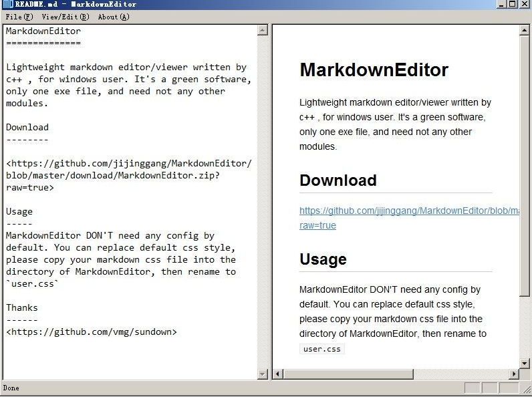The image size is (532, 397).
Task: Click 'Download' line in source editor
Action: coord(27,127)
